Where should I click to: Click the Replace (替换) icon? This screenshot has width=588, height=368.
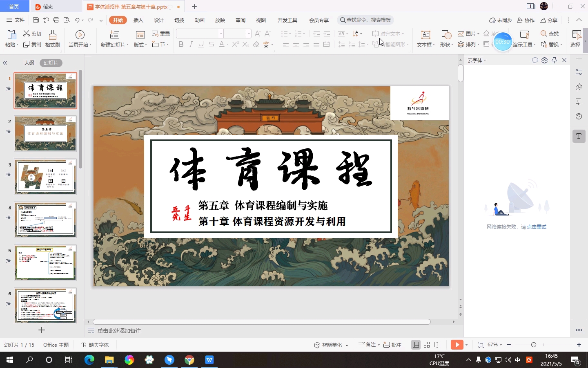coord(544,44)
